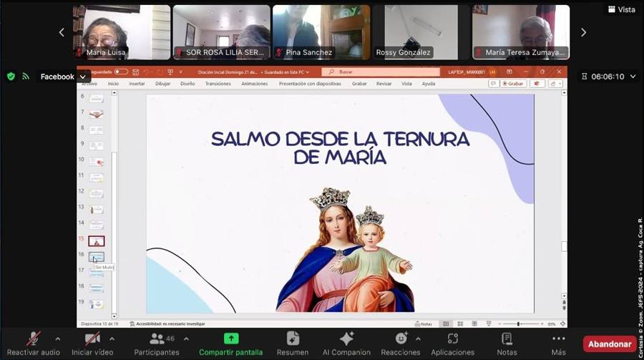
Task: Show previous participants with left arrow
Action: click(x=62, y=32)
